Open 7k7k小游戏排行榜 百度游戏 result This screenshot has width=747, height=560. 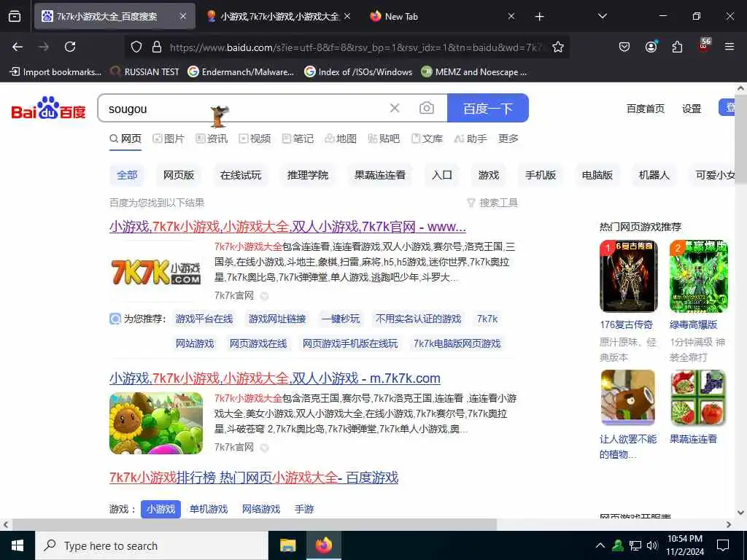coord(254,477)
